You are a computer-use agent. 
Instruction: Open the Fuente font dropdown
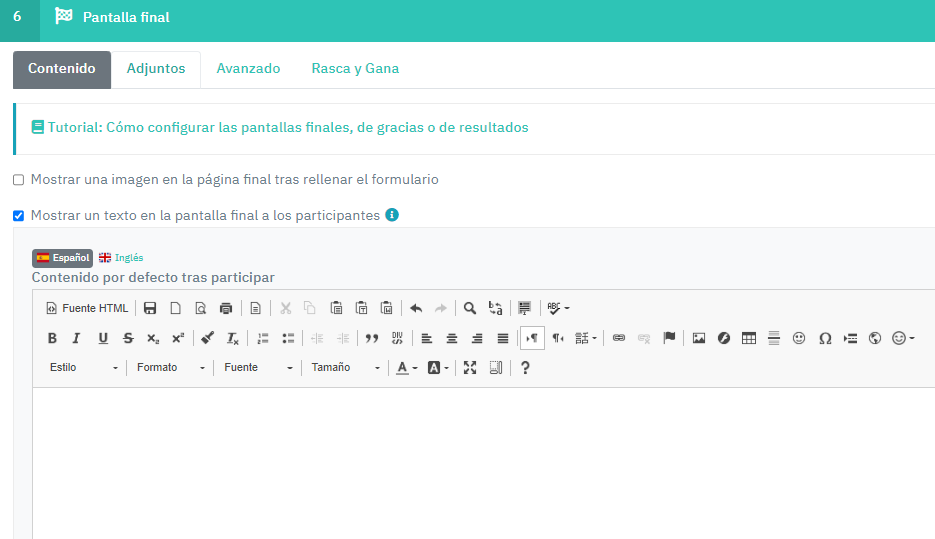[258, 367]
